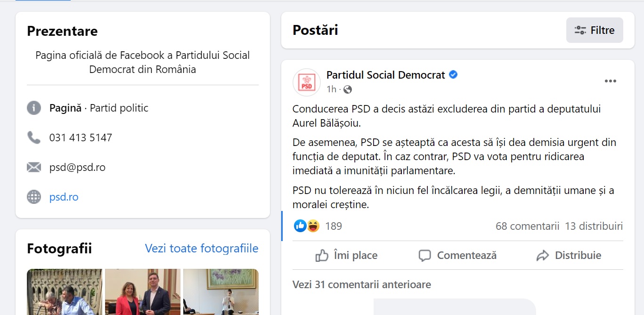Open the Filtre posts filter
The image size is (644, 315).
(595, 30)
